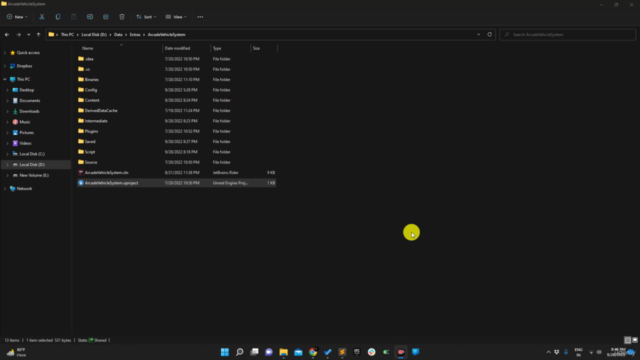Switch to details view in status bar

point(628,340)
